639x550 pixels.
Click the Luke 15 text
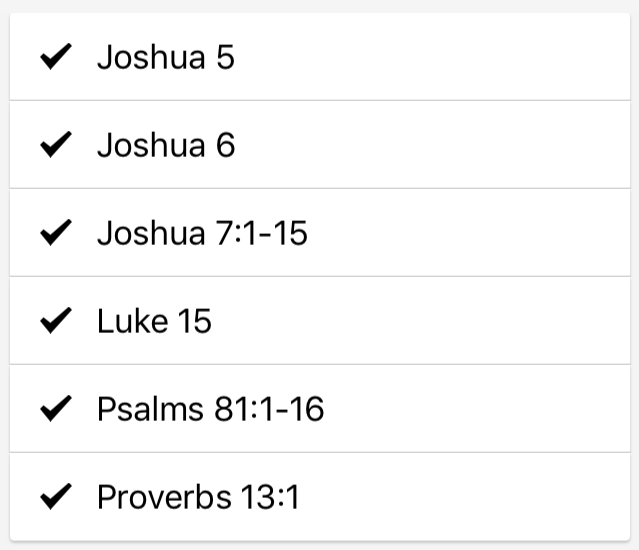pyautogui.click(x=154, y=321)
